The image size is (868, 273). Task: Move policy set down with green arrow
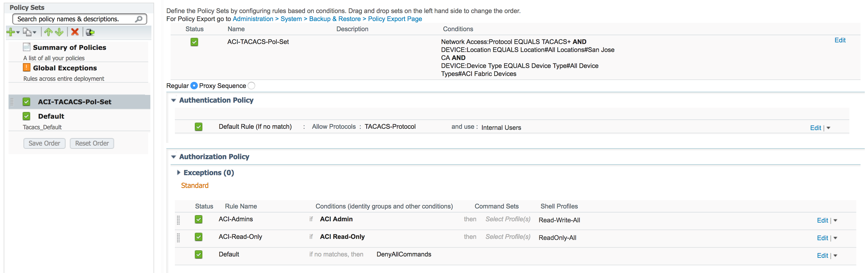(x=59, y=32)
